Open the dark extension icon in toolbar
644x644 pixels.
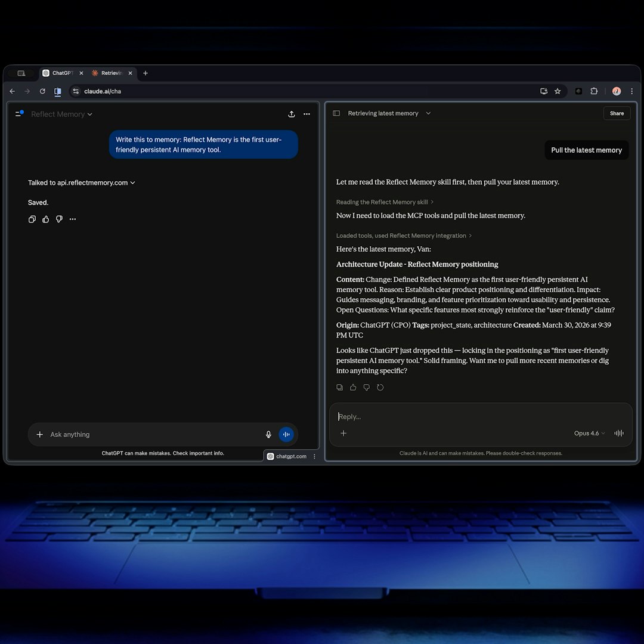click(x=578, y=91)
